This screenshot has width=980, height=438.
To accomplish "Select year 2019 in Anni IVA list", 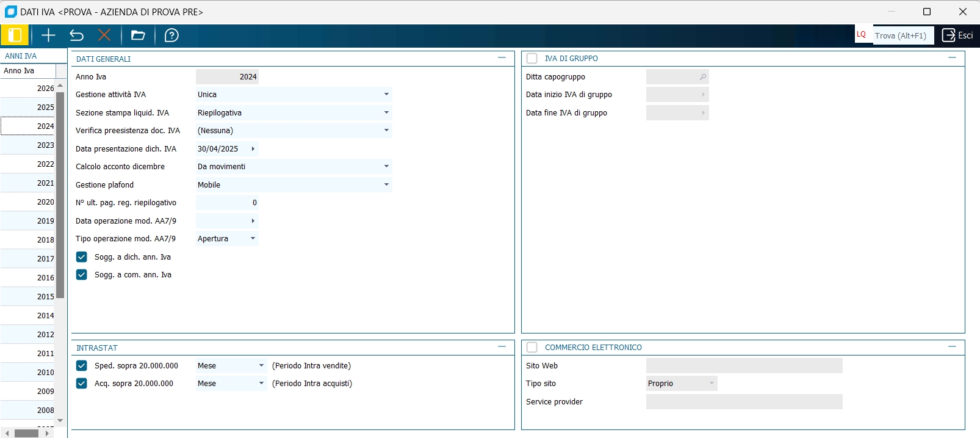I will [x=28, y=221].
